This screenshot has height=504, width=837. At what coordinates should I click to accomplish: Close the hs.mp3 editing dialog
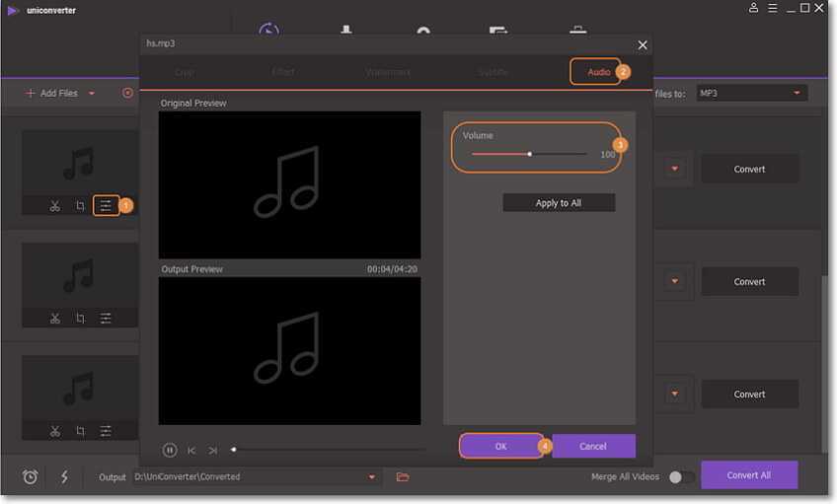(x=643, y=45)
